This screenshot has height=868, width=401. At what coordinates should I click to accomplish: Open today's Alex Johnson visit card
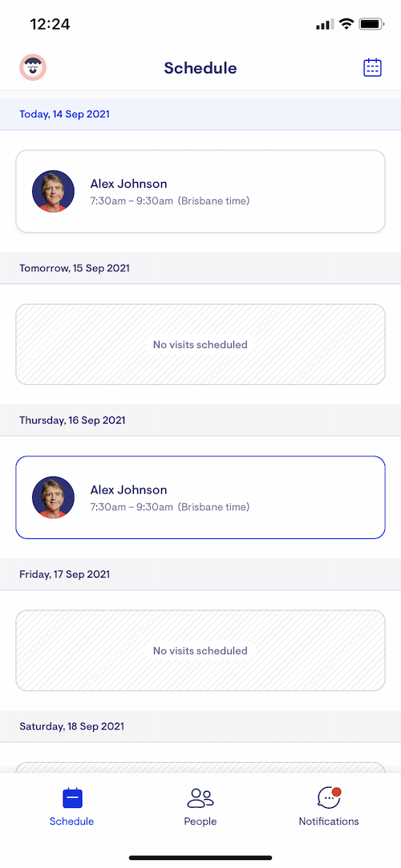click(x=200, y=191)
